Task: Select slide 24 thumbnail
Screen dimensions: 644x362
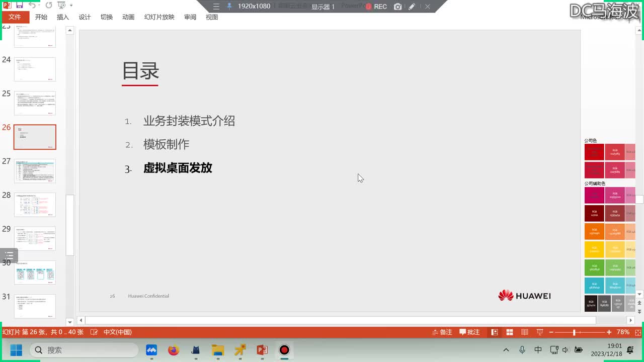Action: point(35,69)
